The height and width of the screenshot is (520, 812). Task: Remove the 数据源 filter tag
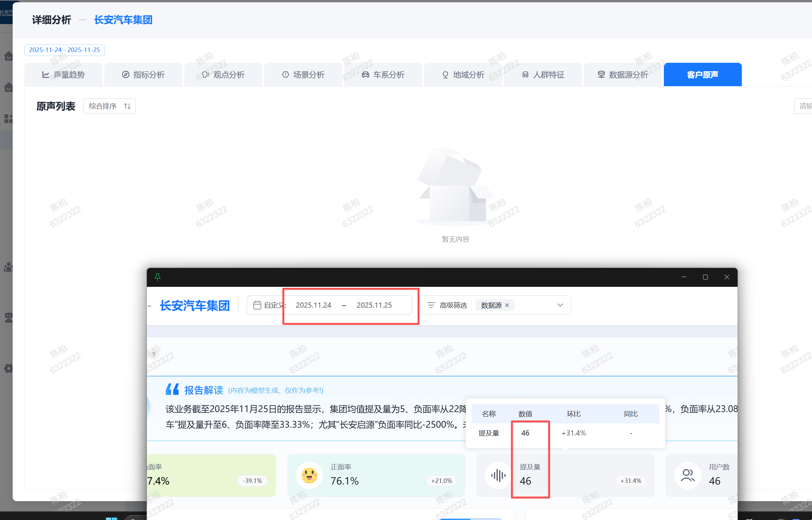(x=507, y=305)
